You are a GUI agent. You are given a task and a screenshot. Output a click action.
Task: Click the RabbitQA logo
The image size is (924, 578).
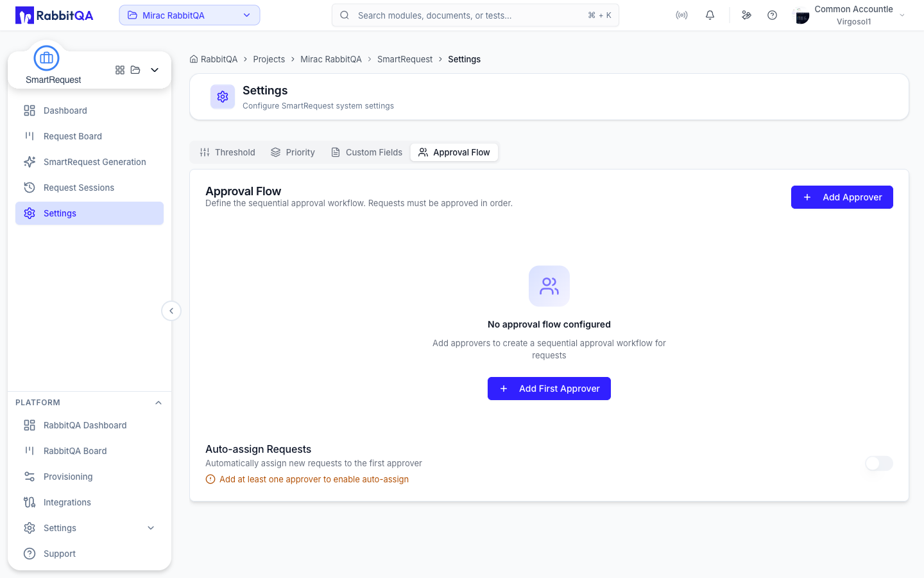click(x=55, y=15)
